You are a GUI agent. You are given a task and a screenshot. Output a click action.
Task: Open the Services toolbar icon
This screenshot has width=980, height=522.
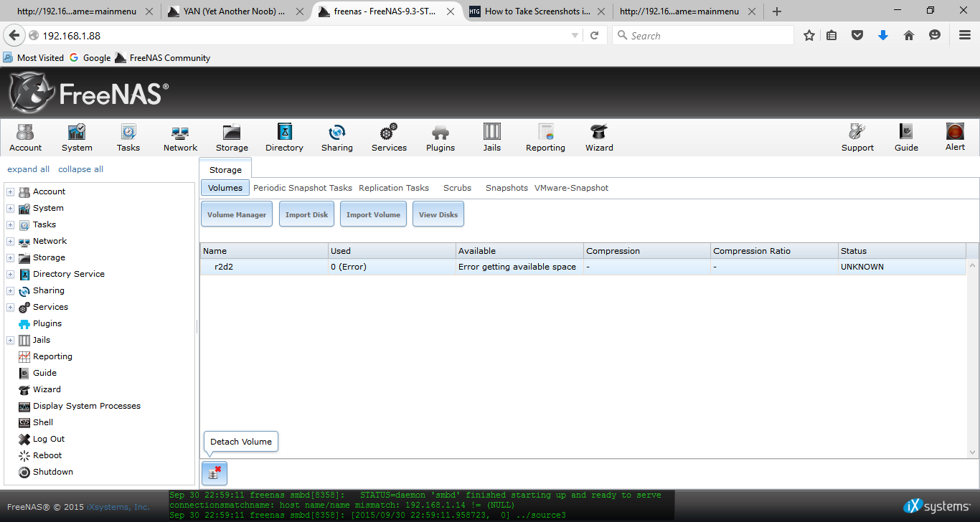click(x=389, y=137)
